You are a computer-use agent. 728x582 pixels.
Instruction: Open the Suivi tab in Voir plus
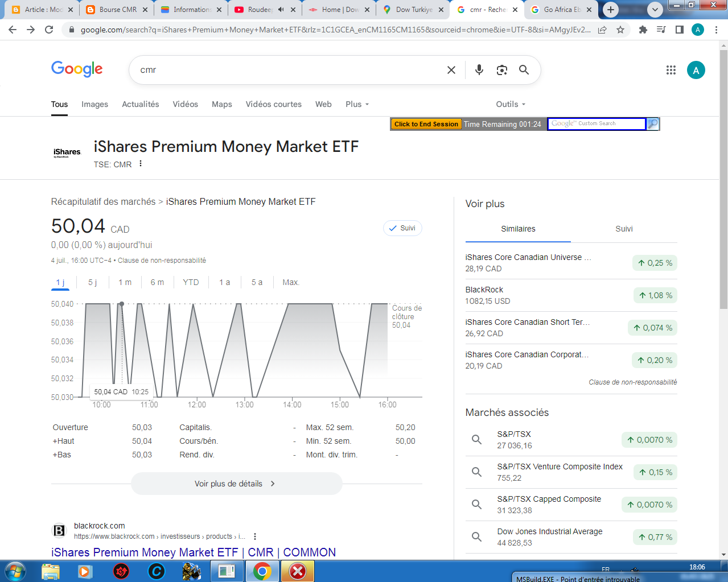[624, 229]
